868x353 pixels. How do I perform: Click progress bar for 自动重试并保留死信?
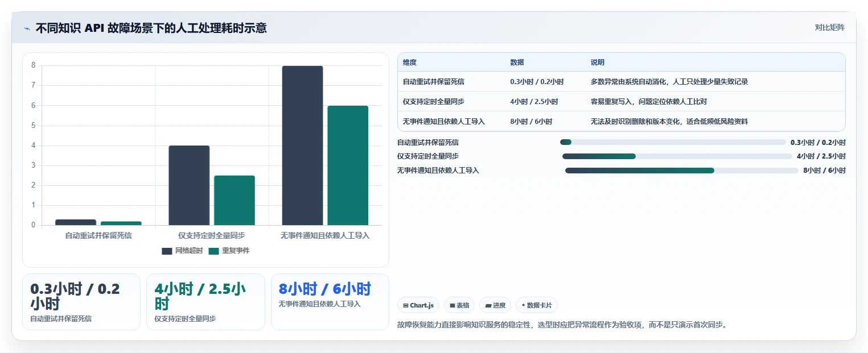[x=673, y=142]
